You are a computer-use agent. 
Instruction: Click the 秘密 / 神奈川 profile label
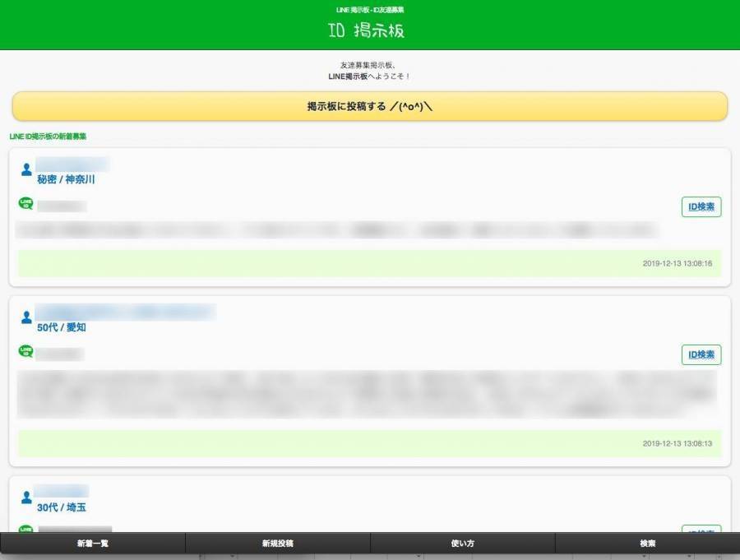[66, 179]
